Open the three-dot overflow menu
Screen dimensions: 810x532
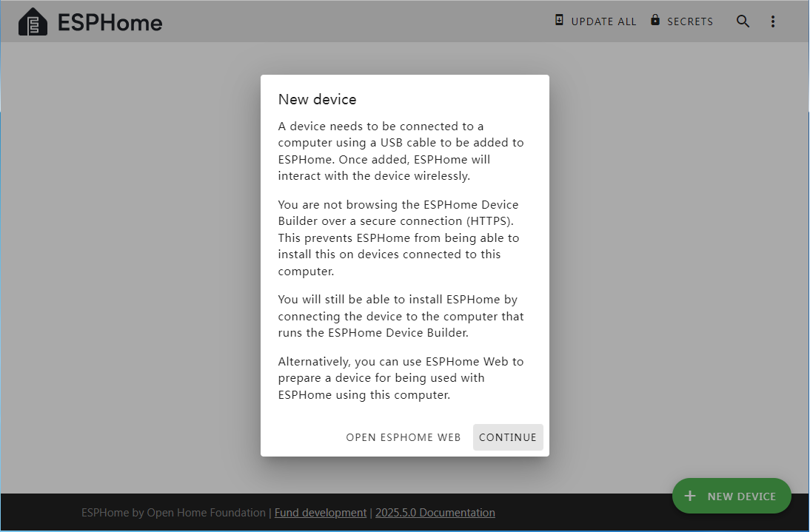(x=772, y=21)
